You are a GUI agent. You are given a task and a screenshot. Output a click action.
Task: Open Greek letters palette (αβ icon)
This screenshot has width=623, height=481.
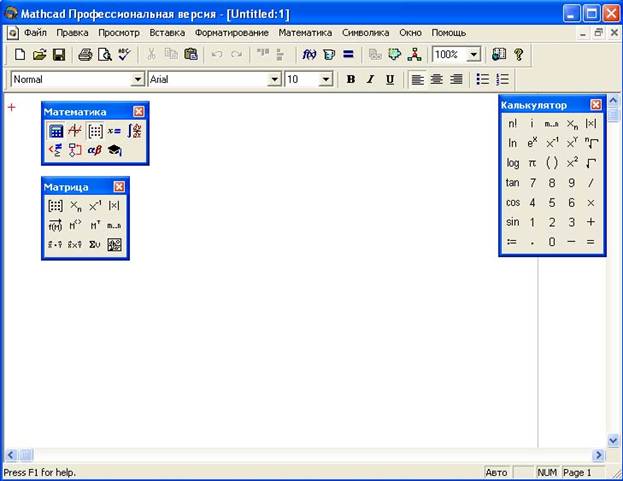(x=95, y=150)
